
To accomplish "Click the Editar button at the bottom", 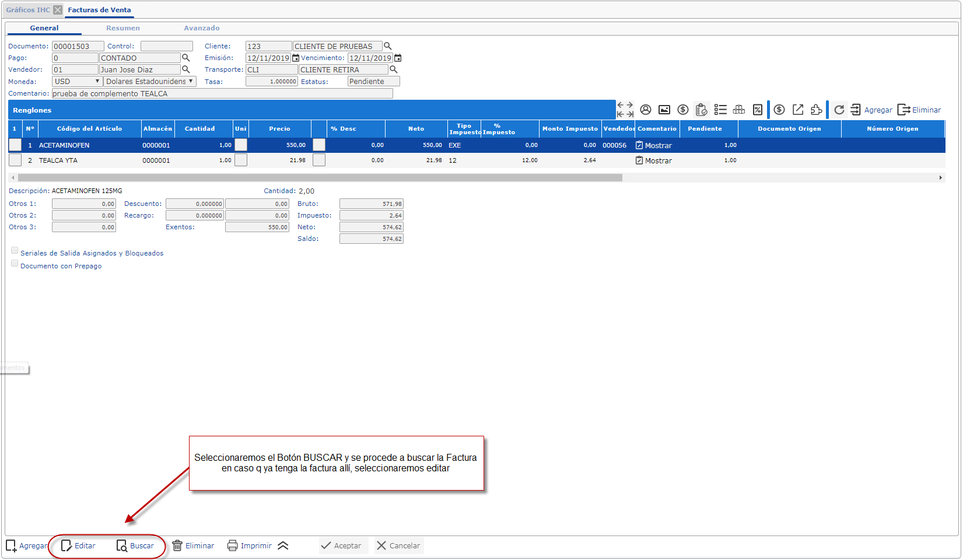I will pos(79,546).
